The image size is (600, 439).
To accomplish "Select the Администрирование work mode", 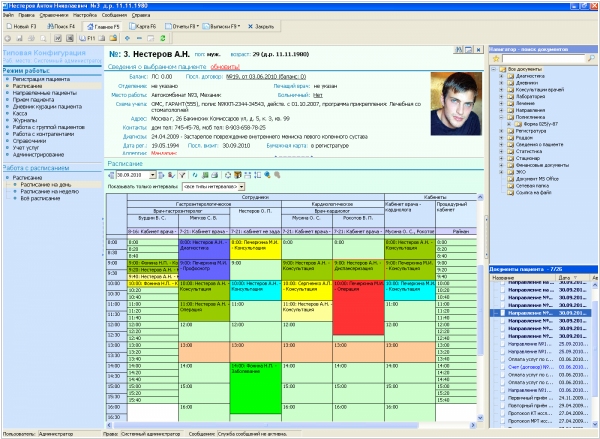I will 38,155.
